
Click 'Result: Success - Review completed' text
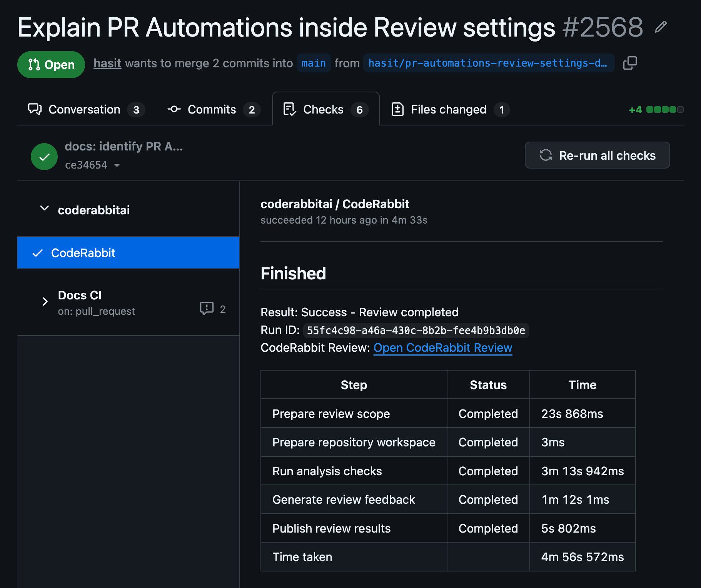[x=359, y=312]
